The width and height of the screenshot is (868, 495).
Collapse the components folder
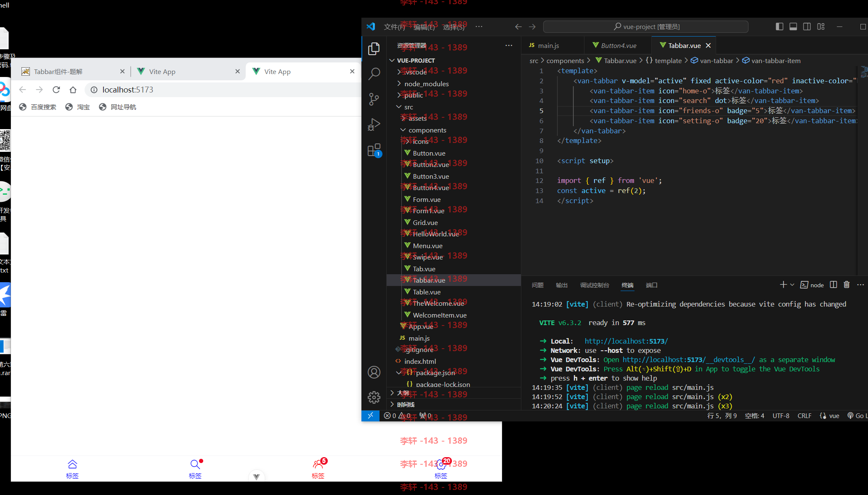click(x=427, y=130)
